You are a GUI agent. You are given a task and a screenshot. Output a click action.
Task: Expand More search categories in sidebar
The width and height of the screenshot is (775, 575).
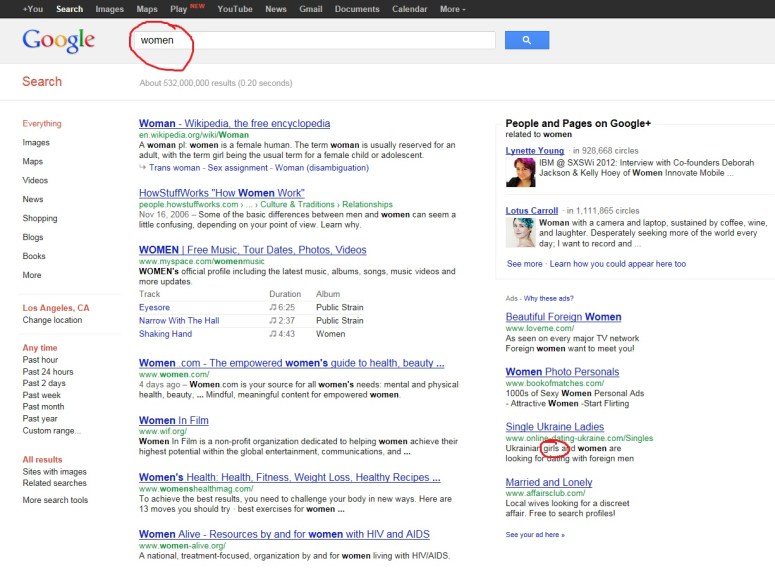click(x=32, y=275)
